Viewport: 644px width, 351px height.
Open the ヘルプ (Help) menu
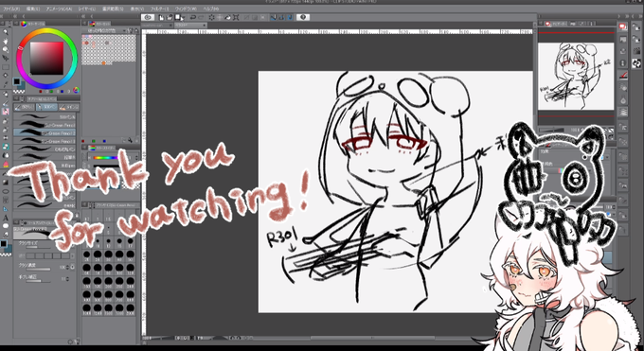tap(210, 9)
